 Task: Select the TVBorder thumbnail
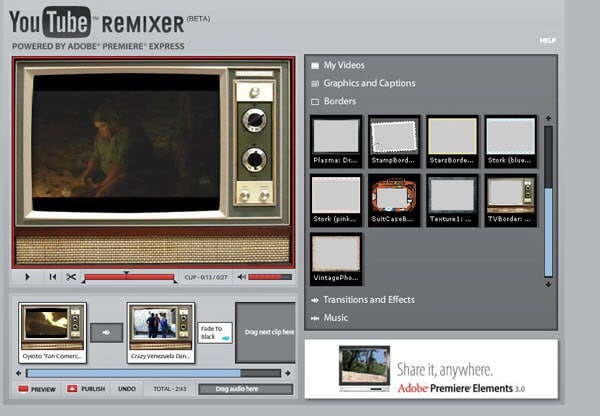[510, 201]
